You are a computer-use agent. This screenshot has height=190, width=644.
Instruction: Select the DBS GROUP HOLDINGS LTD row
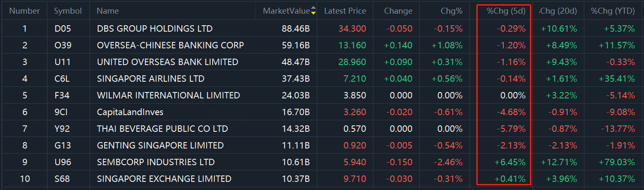coord(322,29)
